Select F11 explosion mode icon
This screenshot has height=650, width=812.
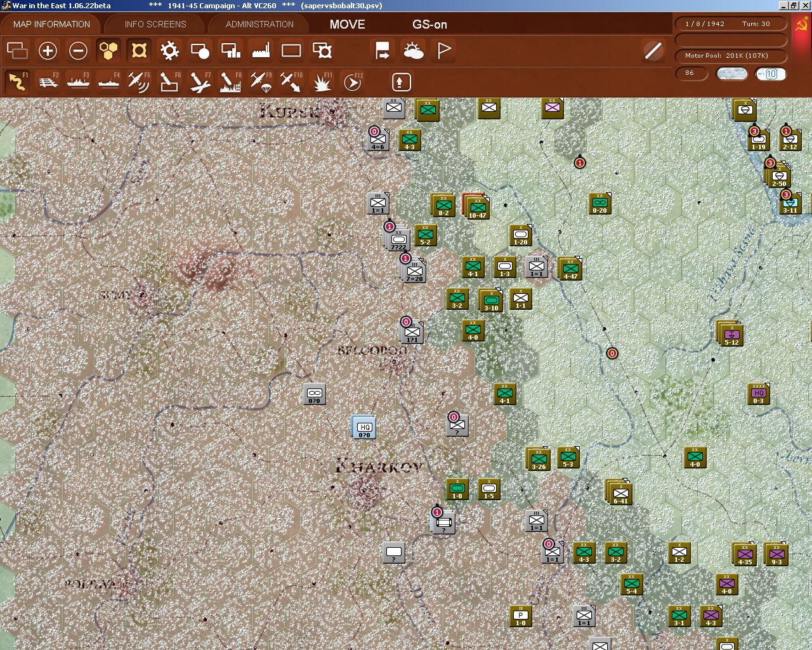[322, 81]
